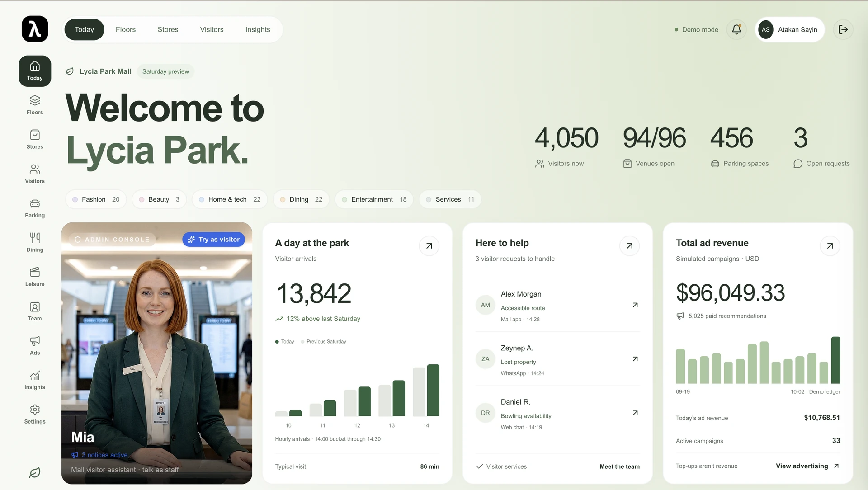
Task: Click the View advertising link
Action: click(807, 466)
